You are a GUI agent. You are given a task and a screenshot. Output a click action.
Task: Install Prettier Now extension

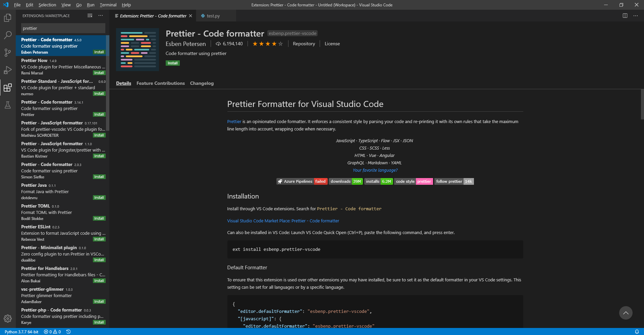99,73
